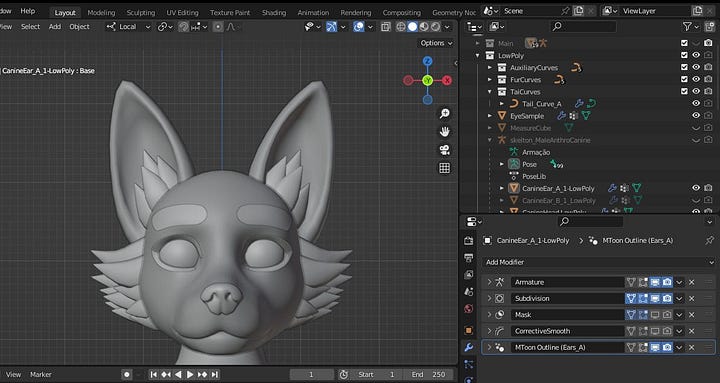720x383 pixels.
Task: Hide EyeSample object in viewport
Action: coord(696,115)
